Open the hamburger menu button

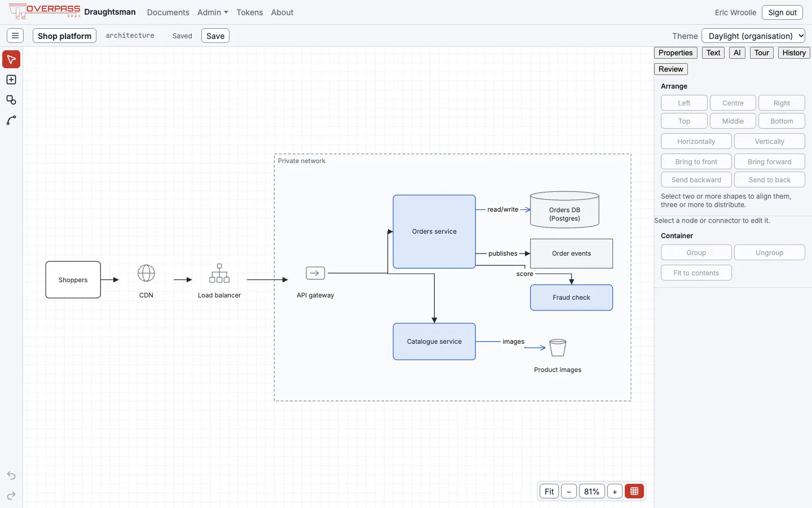(15, 36)
